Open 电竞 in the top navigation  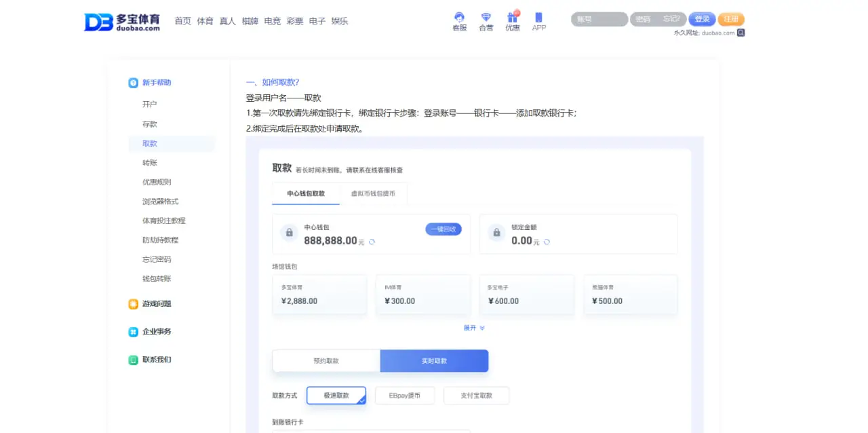272,21
